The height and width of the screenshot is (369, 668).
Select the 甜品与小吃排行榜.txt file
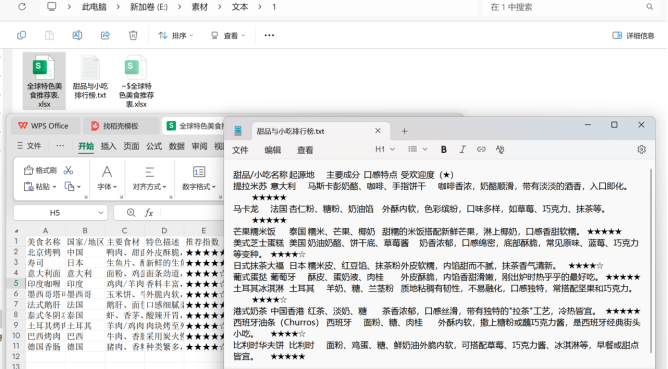[90, 78]
